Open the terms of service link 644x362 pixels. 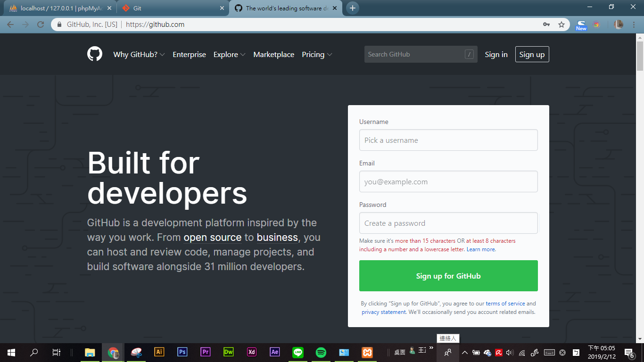(505, 304)
